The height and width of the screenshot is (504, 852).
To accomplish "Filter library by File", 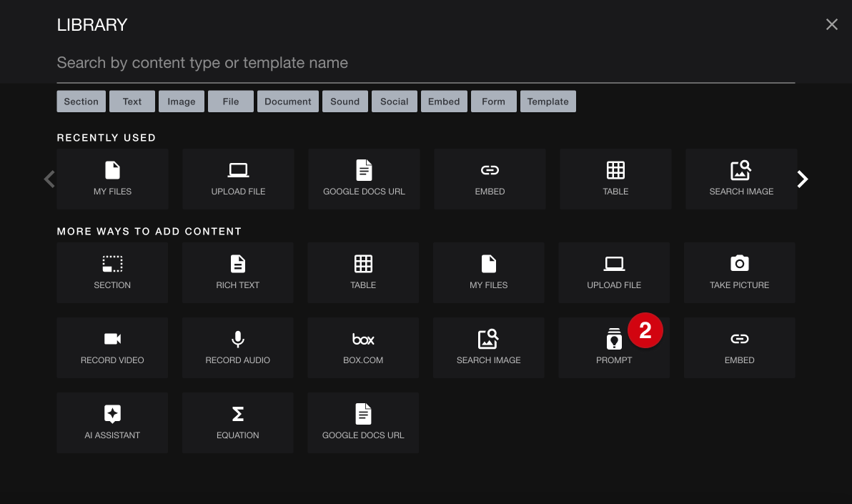I will (x=230, y=102).
